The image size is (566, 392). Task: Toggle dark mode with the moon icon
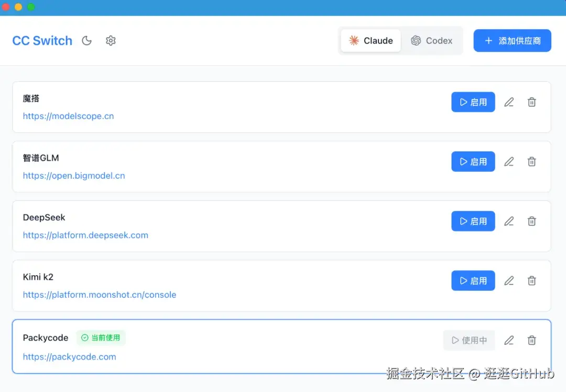tap(86, 40)
